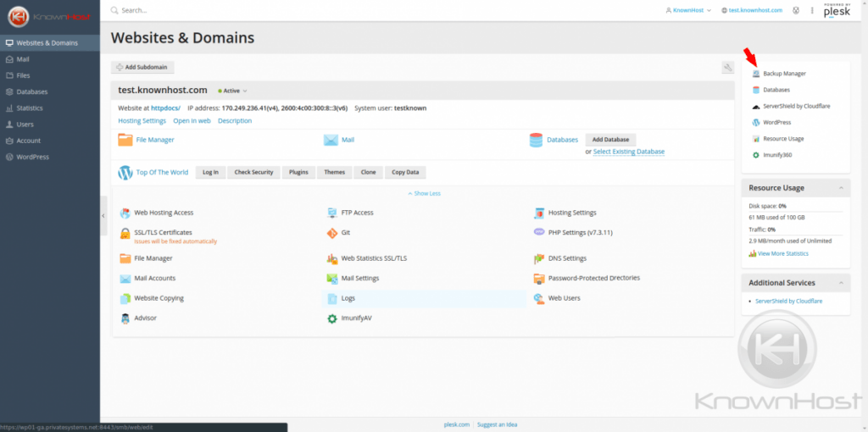The image size is (868, 432).
Task: Click the large Mail envelope icon
Action: [331, 140]
